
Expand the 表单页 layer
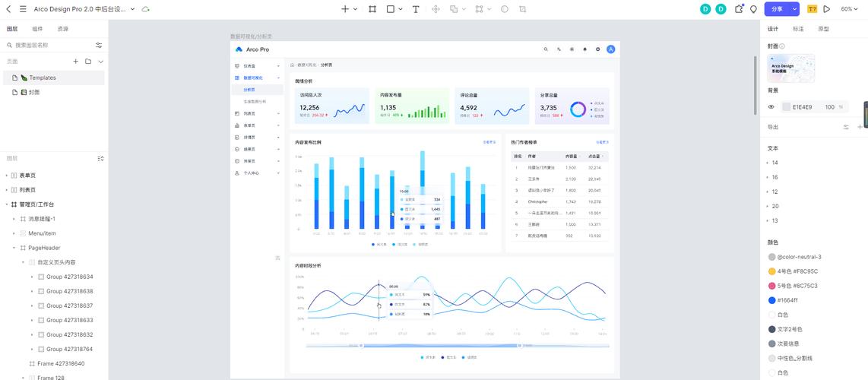coord(6,176)
